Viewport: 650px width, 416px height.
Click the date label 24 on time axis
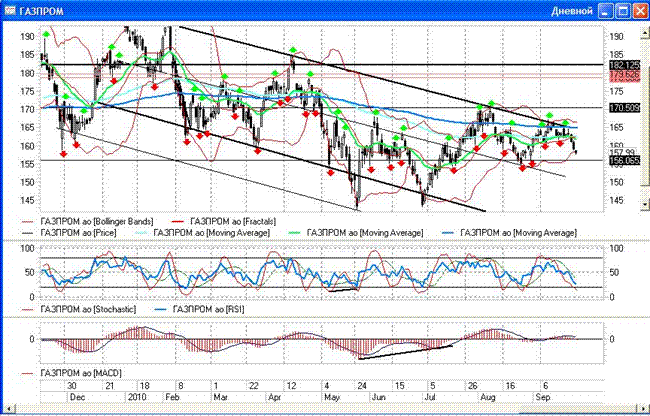pos(362,386)
